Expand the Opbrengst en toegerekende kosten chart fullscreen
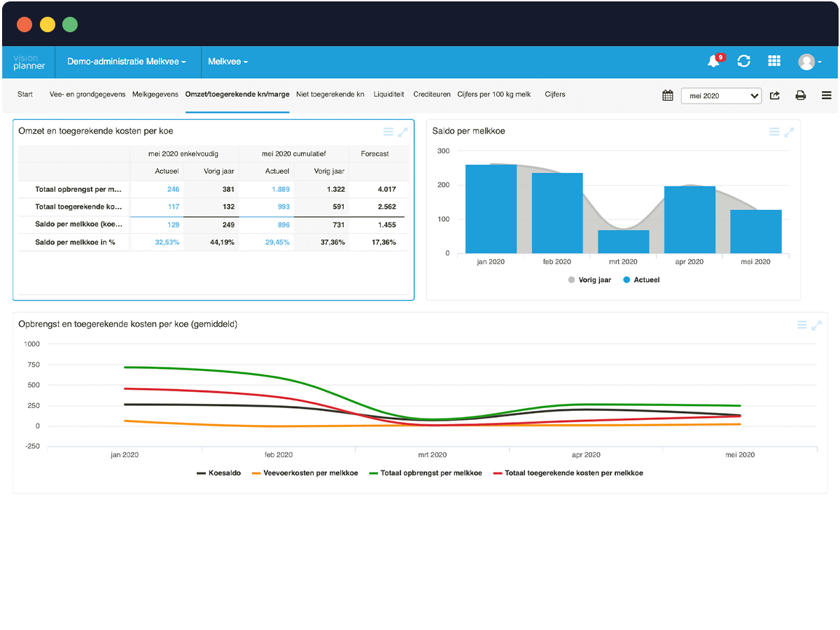This screenshot has height=630, width=840. pyautogui.click(x=816, y=325)
